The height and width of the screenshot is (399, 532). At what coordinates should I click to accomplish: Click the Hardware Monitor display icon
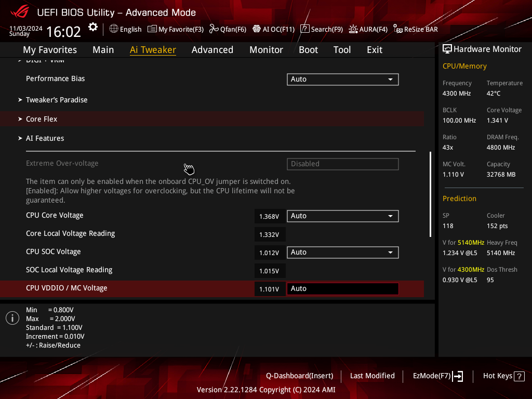pyautogui.click(x=447, y=49)
